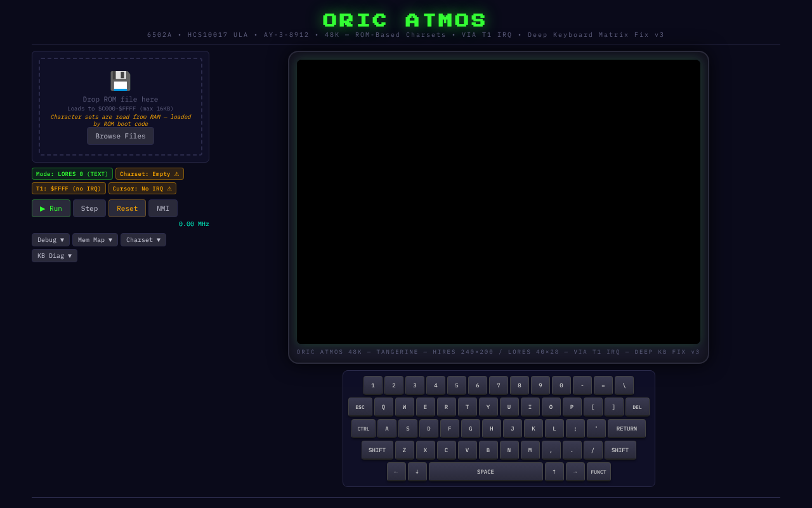Open the Debug dropdown
This screenshot has height=508, width=812.
click(x=50, y=239)
